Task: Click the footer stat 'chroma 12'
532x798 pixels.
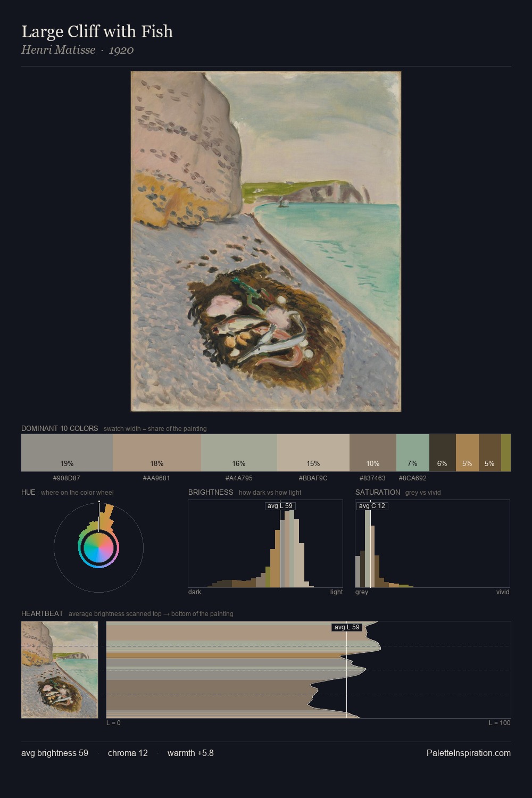Action: coord(128,753)
